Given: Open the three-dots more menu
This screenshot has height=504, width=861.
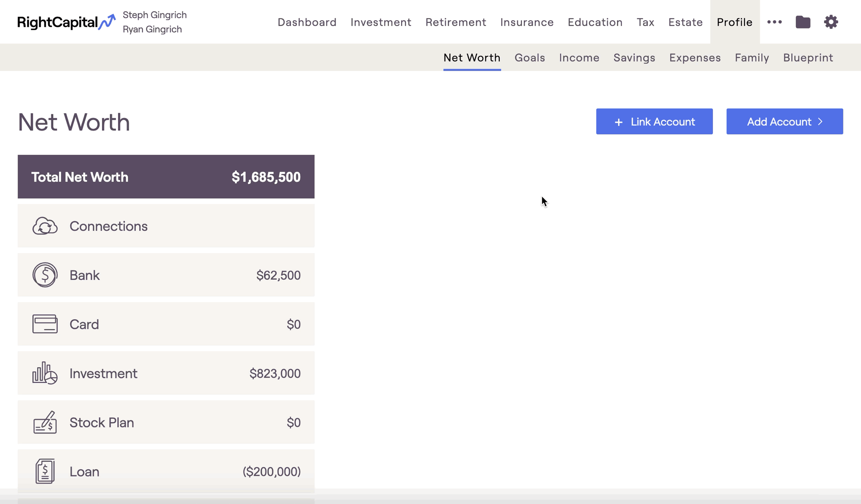Looking at the screenshot, I should pyautogui.click(x=774, y=22).
